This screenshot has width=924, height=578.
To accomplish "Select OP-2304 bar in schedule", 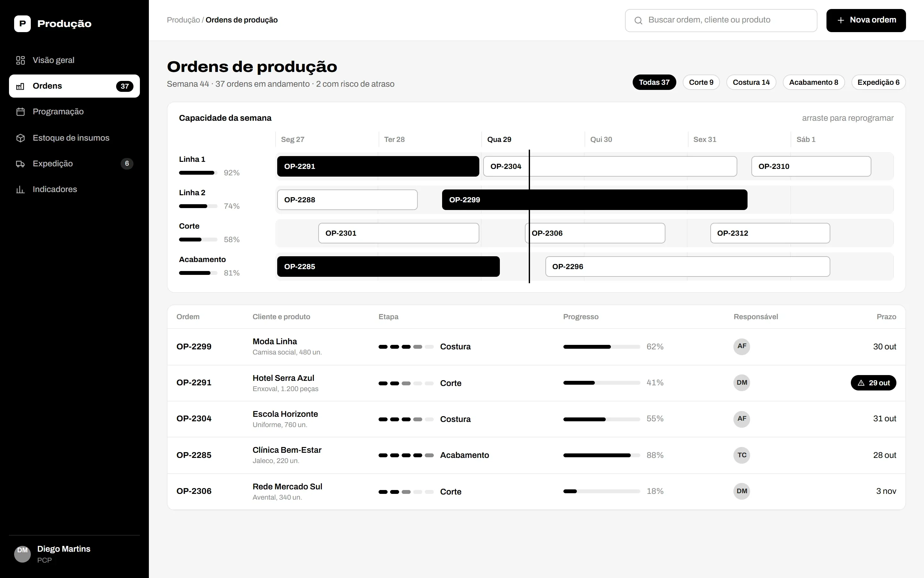I will click(610, 166).
